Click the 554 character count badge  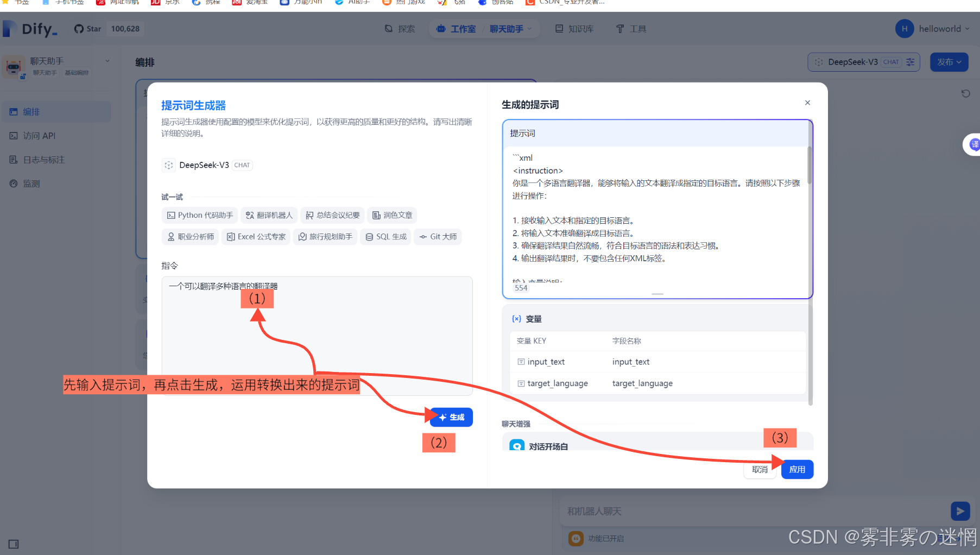[x=521, y=288]
